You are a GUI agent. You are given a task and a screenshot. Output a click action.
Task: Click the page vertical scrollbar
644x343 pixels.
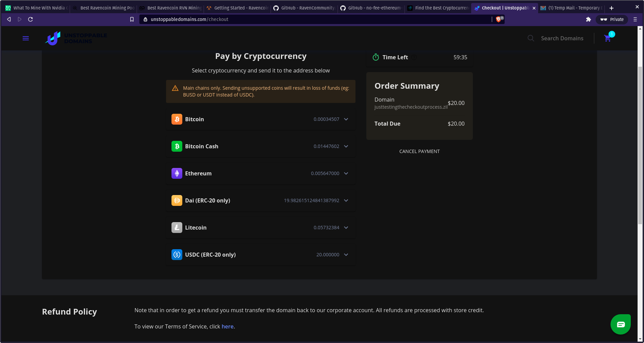tap(640, 146)
